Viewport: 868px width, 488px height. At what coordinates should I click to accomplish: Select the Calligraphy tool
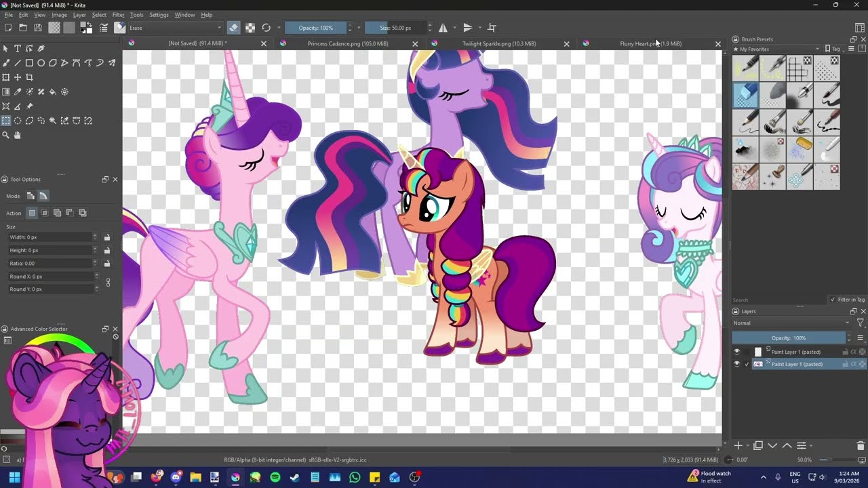(x=41, y=48)
